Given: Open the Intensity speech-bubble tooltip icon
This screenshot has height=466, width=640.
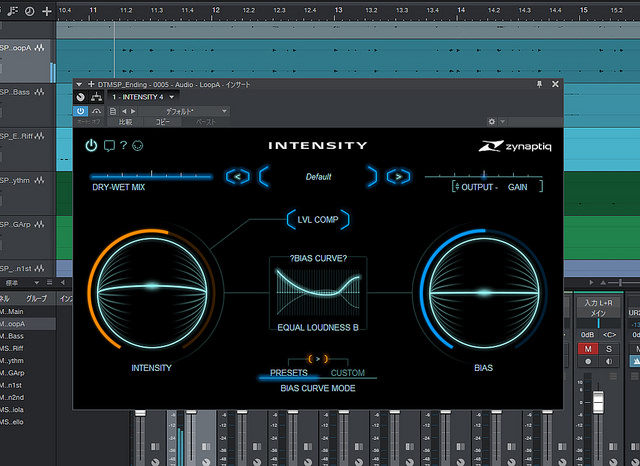Looking at the screenshot, I should 109,146.
